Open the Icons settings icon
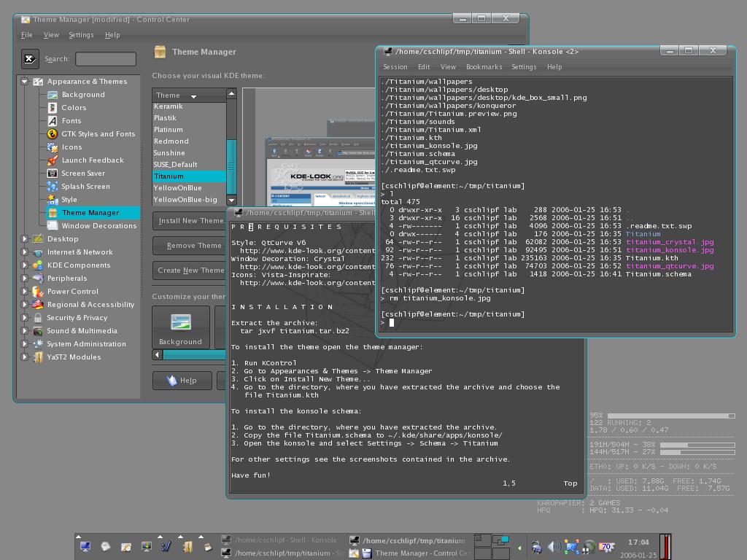747x560 pixels. pos(53,147)
